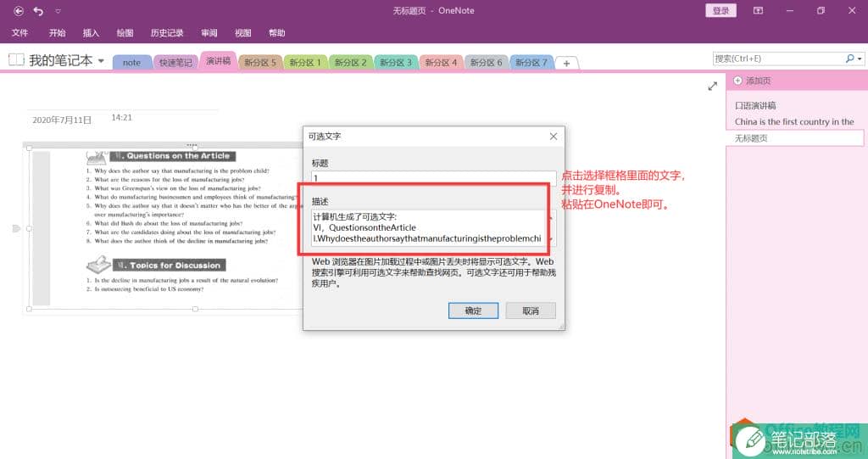Select the 无标题页 page in list
868x459 pixels.
click(794, 138)
